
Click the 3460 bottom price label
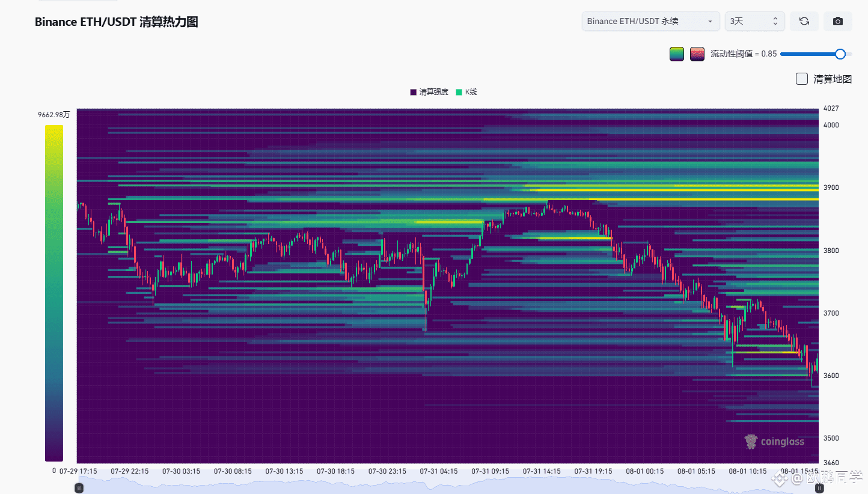831,463
